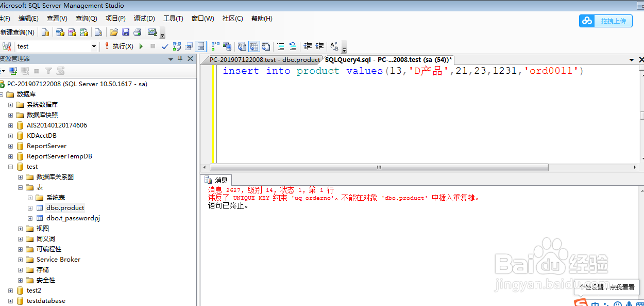This screenshot has height=306, width=644.
Task: Click the Object Explorer filter funnel icon
Action: (48, 71)
